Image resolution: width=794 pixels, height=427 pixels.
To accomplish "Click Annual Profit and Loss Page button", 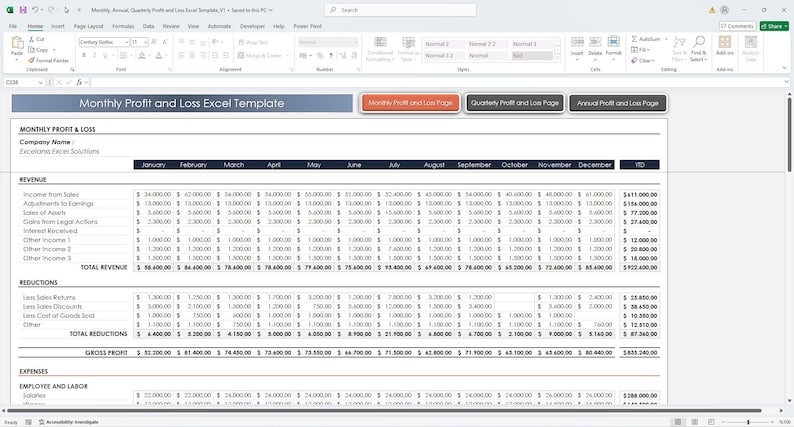I will tap(618, 103).
